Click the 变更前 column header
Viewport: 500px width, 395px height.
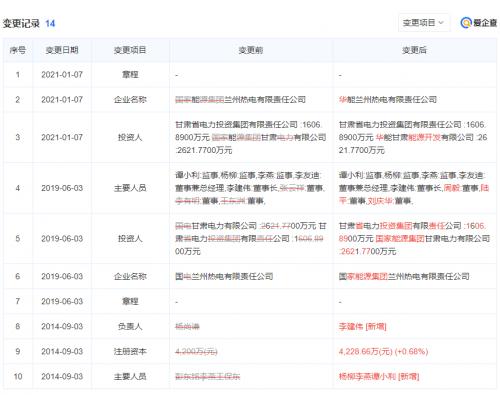point(251,50)
